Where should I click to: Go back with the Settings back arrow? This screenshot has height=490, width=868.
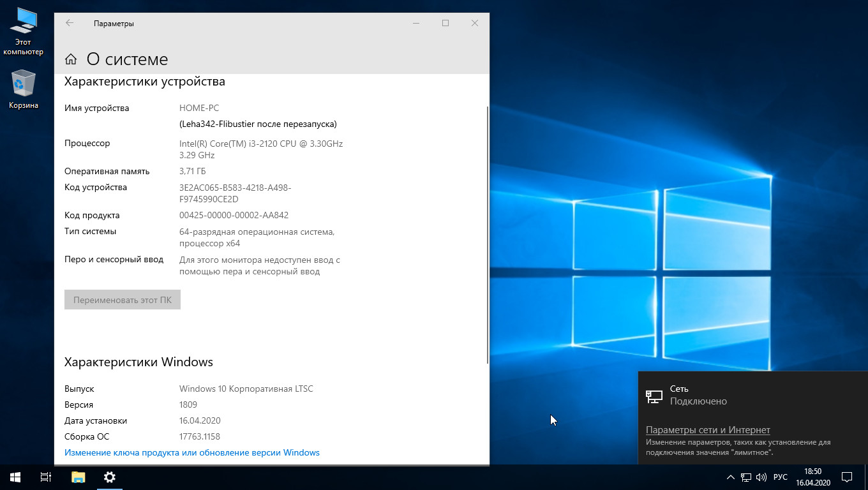[x=70, y=23]
